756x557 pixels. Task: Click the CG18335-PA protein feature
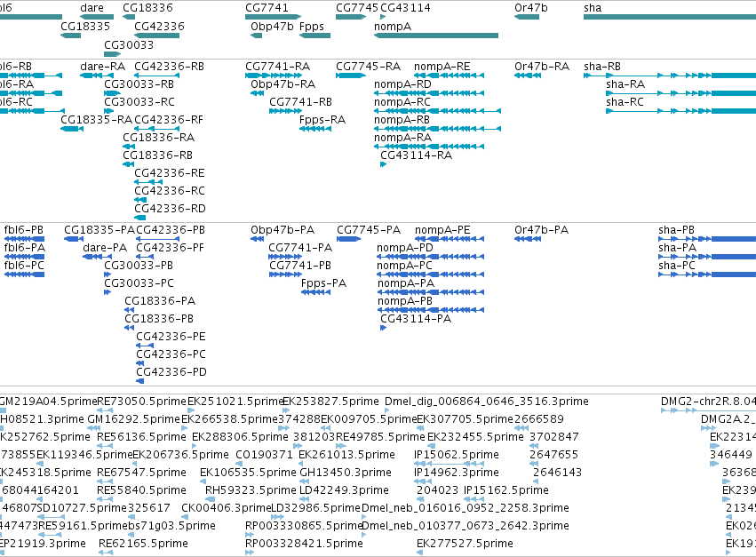(x=73, y=239)
